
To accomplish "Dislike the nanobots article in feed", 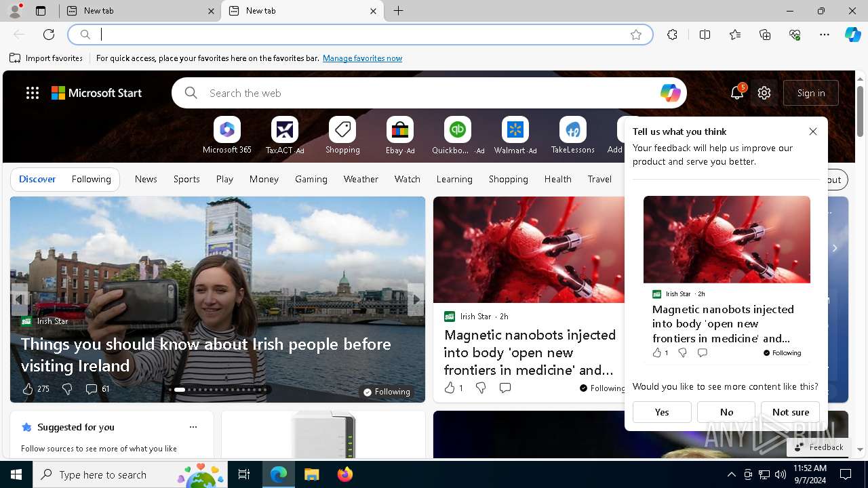I will click(x=481, y=388).
